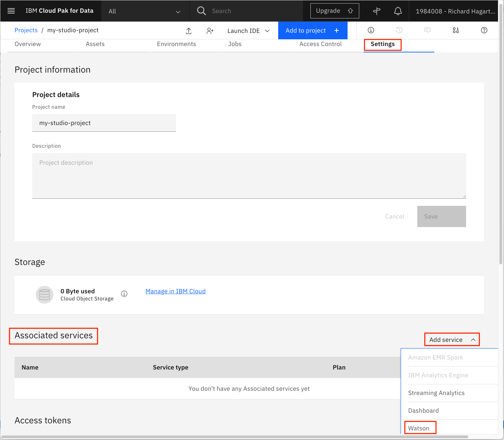The width and height of the screenshot is (504, 440).
Task: Click the upload/export project icon
Action: click(189, 31)
